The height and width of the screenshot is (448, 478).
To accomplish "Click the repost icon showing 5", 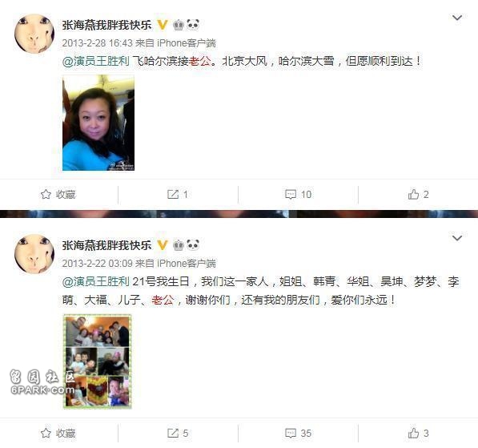I will click(178, 433).
